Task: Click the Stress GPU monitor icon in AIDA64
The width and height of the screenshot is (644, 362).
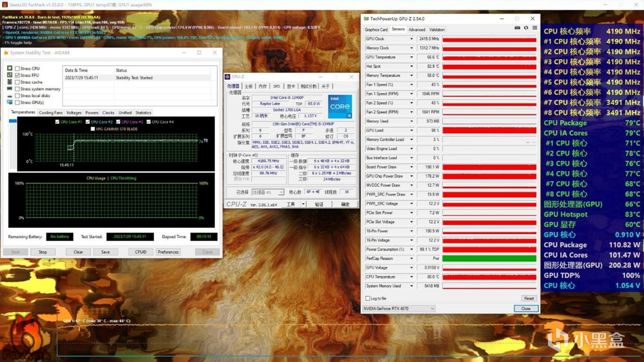Action: (x=10, y=102)
